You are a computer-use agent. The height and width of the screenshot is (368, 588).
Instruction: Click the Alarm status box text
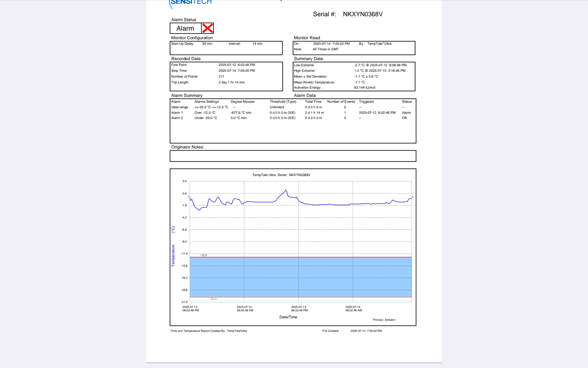185,29
